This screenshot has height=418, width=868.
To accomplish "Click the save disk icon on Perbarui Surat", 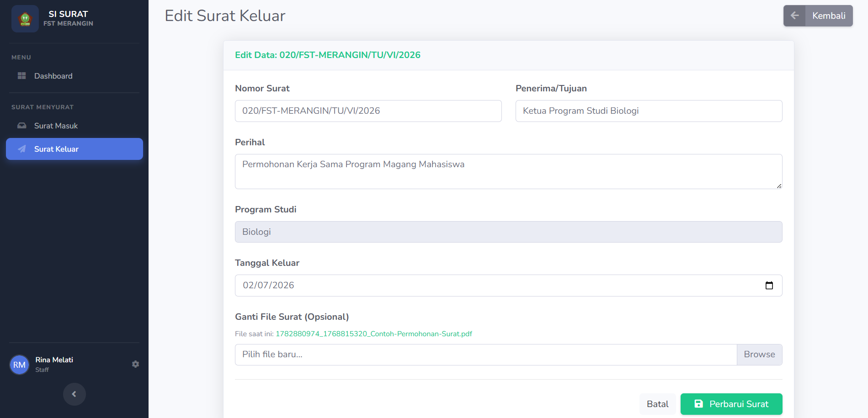I will pos(698,404).
